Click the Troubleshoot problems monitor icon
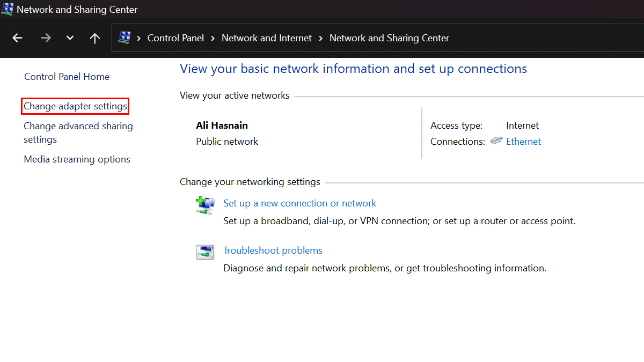644x362 pixels. pyautogui.click(x=205, y=252)
